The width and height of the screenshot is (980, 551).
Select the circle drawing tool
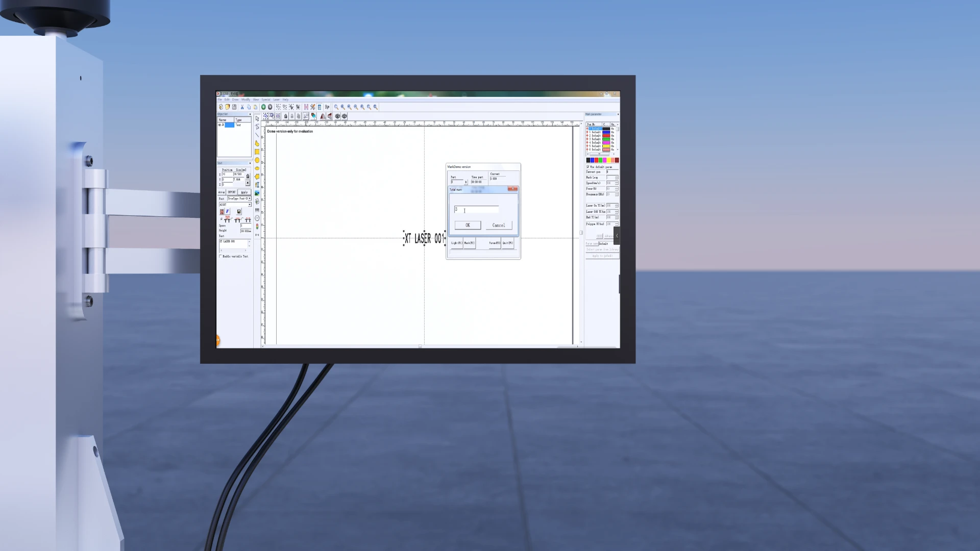point(257,160)
